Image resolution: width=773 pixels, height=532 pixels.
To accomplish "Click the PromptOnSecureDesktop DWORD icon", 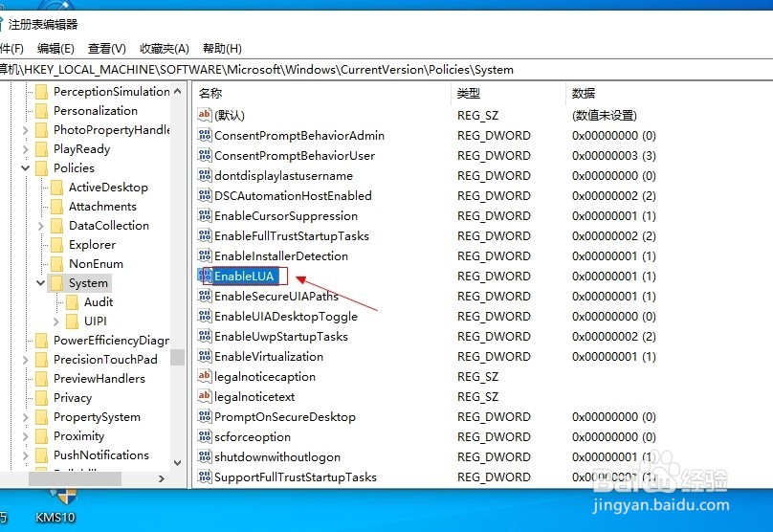I will [205, 416].
